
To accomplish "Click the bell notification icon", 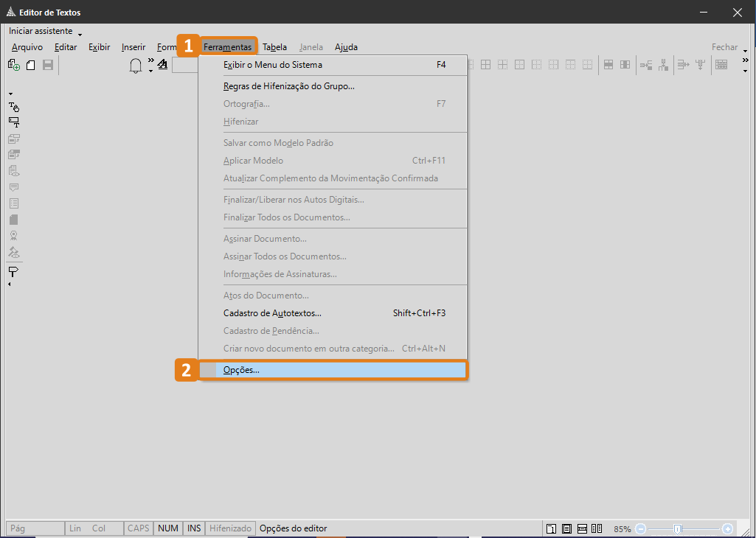I will click(136, 66).
